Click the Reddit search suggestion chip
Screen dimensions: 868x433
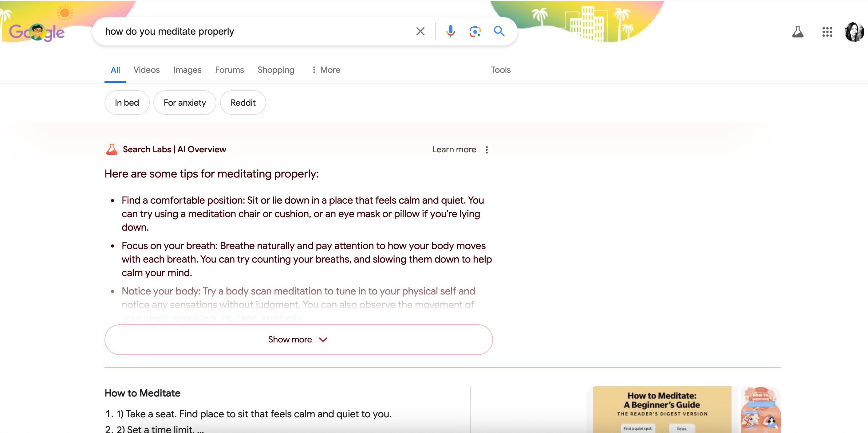243,102
